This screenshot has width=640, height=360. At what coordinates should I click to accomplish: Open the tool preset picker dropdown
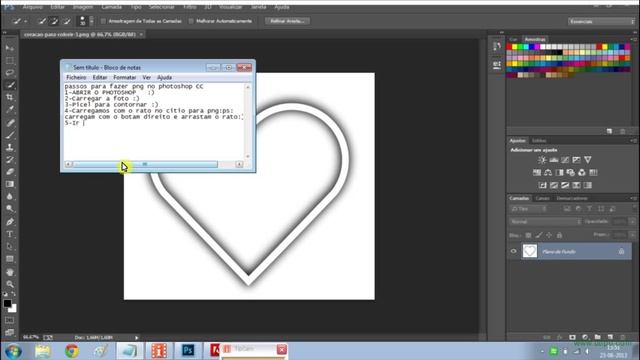pyautogui.click(x=26, y=21)
